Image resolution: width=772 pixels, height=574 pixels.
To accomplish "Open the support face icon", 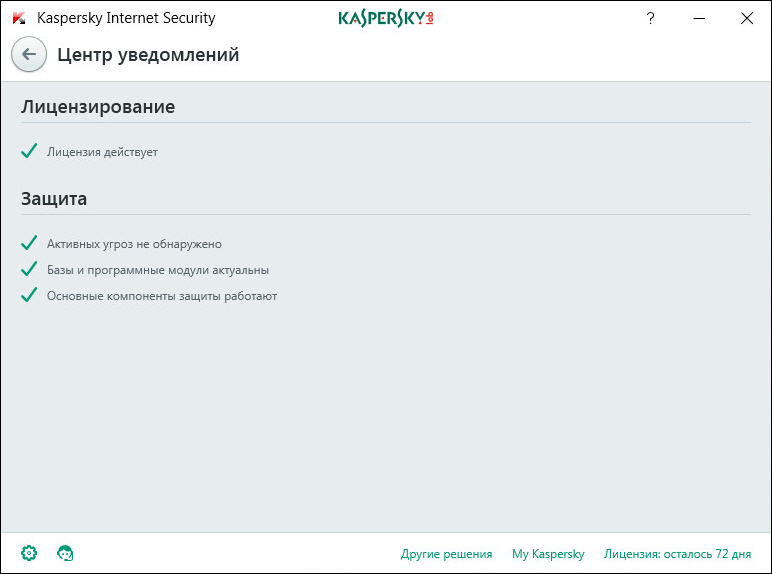I will (x=65, y=553).
